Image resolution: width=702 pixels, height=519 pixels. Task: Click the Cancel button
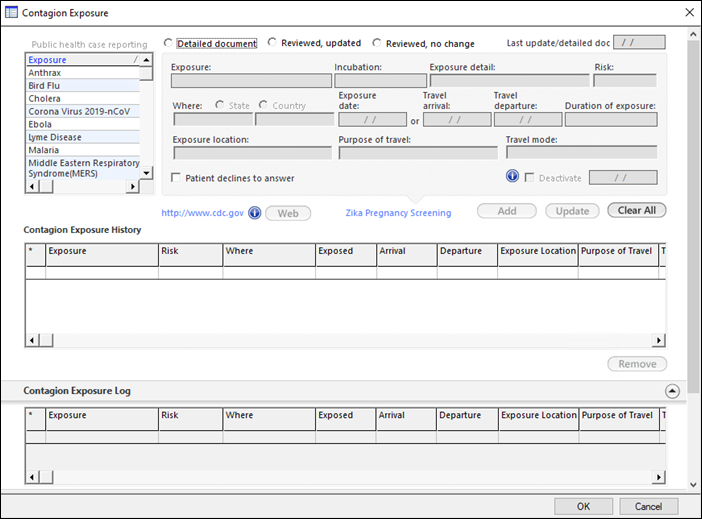coord(648,506)
